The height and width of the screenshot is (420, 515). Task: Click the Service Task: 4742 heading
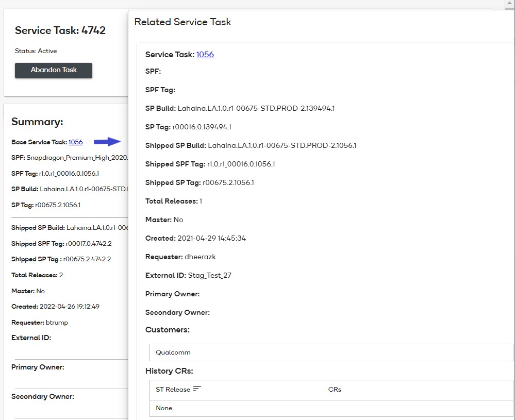[x=60, y=30]
